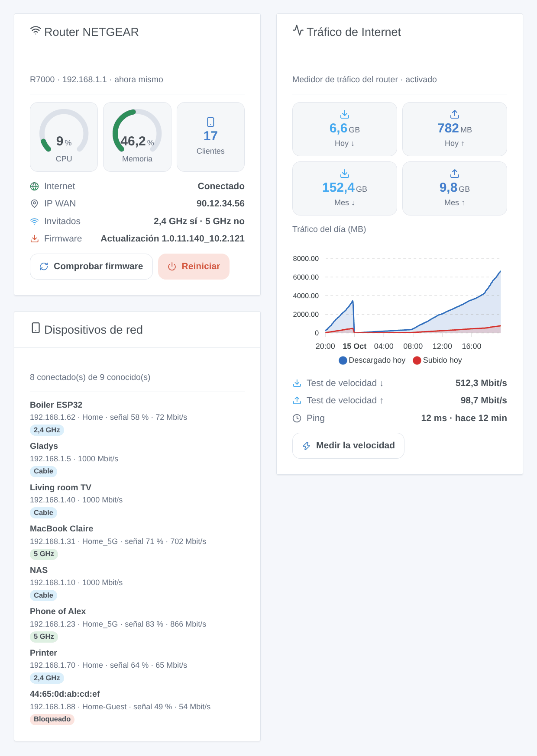Select the Printer device name
This screenshot has width=537, height=756.
[x=43, y=653]
